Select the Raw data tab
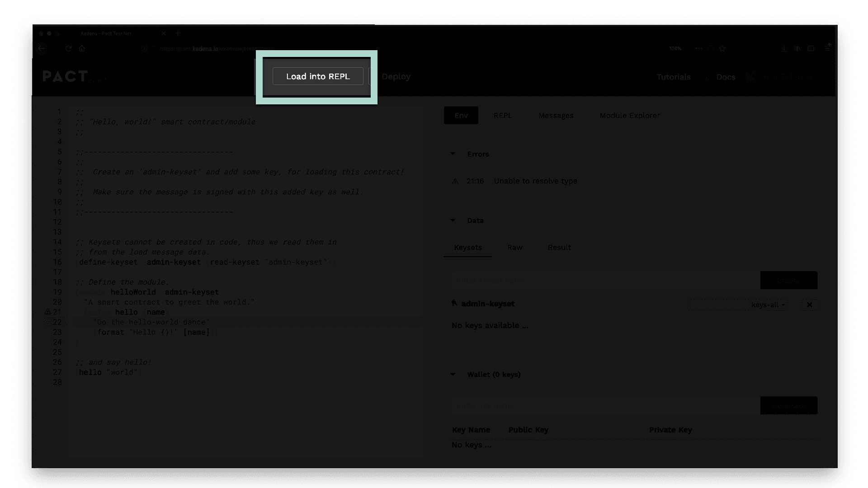 (x=514, y=247)
